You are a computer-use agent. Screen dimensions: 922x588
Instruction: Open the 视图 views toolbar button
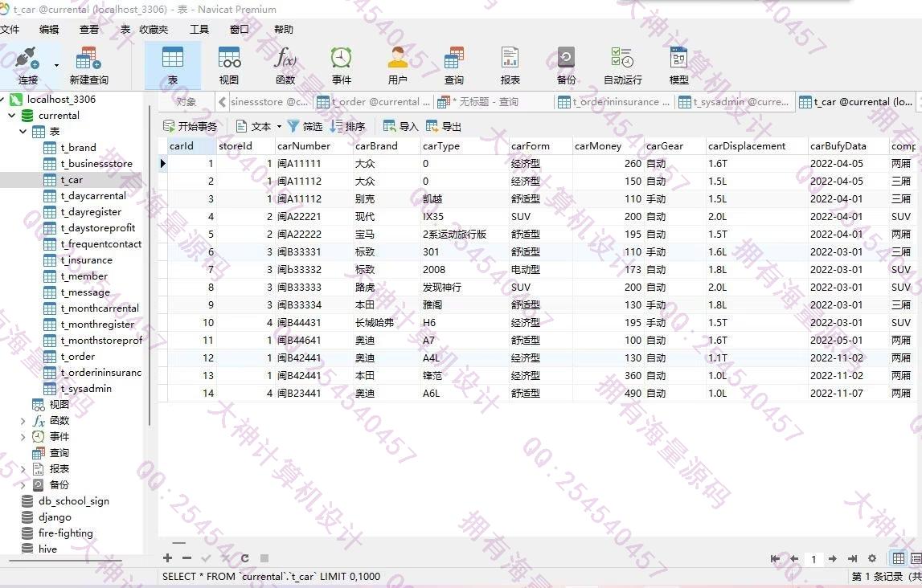coord(229,66)
